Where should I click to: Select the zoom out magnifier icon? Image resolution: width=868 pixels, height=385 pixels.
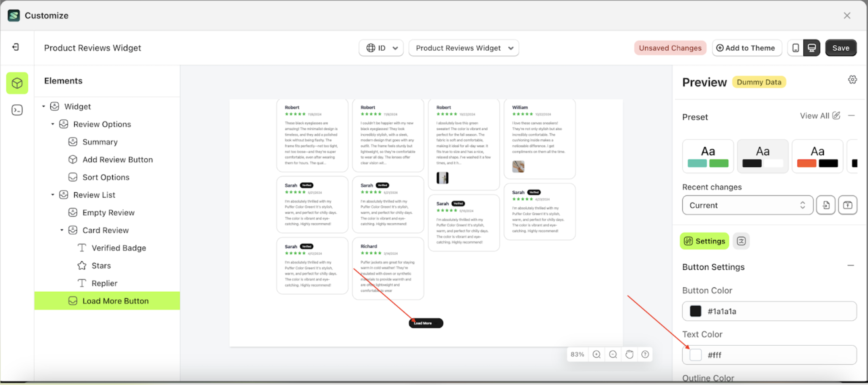coord(613,354)
